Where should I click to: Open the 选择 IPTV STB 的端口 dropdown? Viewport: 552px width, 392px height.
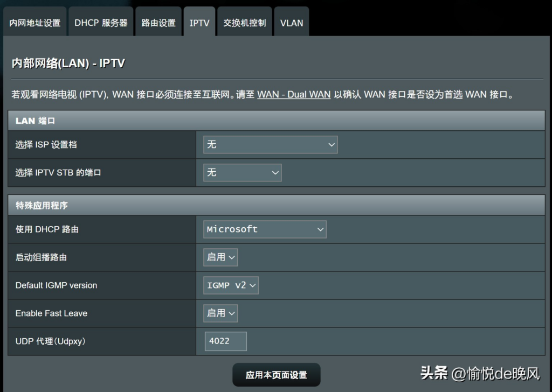pyautogui.click(x=242, y=172)
